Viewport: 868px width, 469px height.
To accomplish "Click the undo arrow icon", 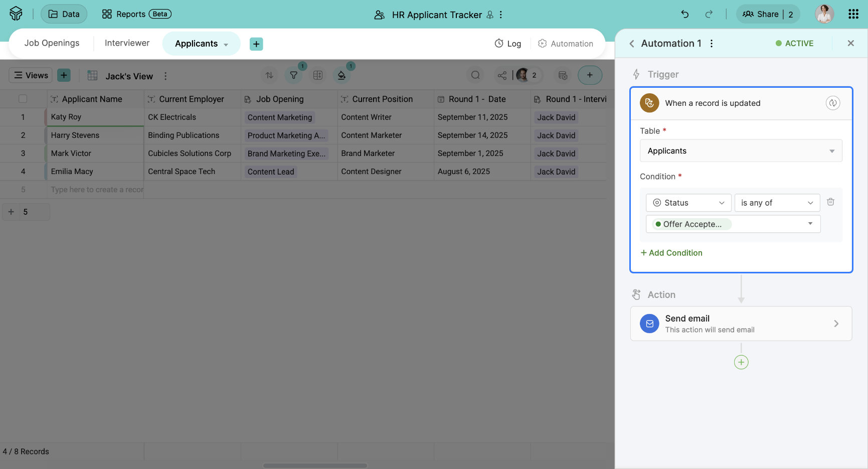I will 685,15.
